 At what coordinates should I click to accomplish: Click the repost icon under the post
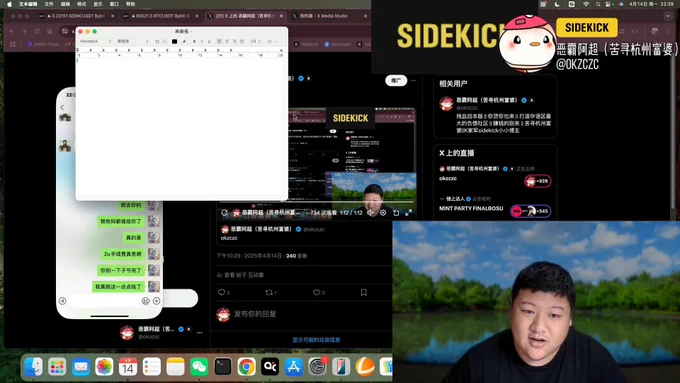coord(269,292)
